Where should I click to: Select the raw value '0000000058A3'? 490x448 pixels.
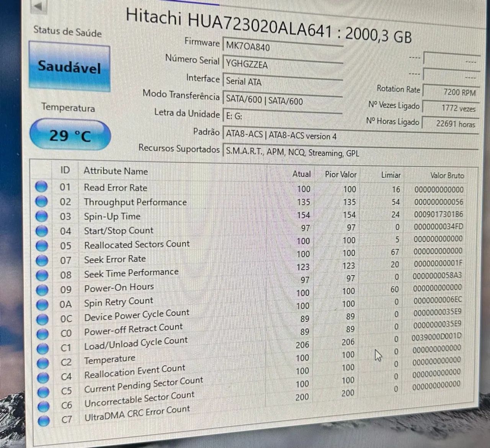pos(437,275)
